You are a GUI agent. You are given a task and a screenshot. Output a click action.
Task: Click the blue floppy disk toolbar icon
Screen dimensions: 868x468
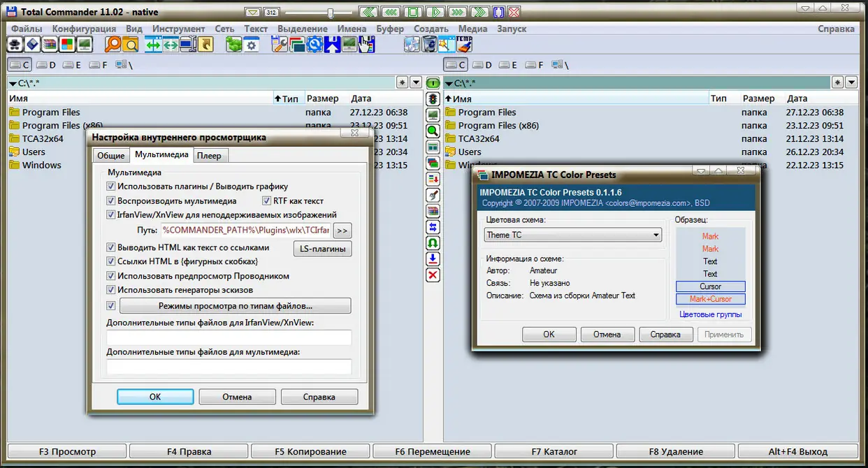pyautogui.click(x=332, y=44)
